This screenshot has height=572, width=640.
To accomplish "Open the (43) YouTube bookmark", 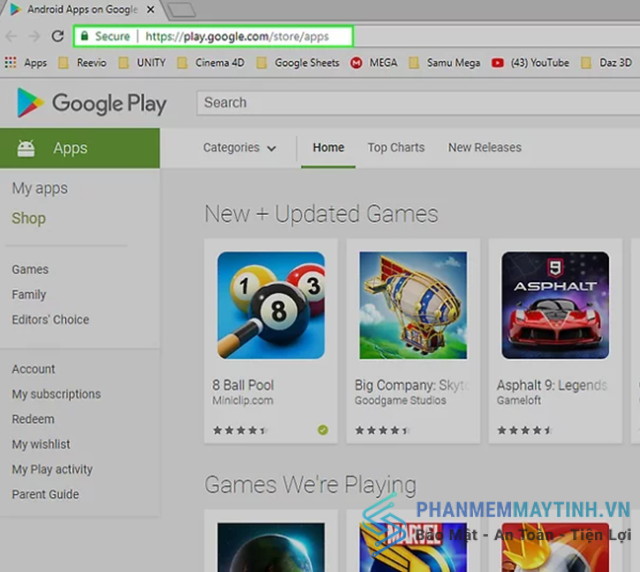I will click(530, 62).
